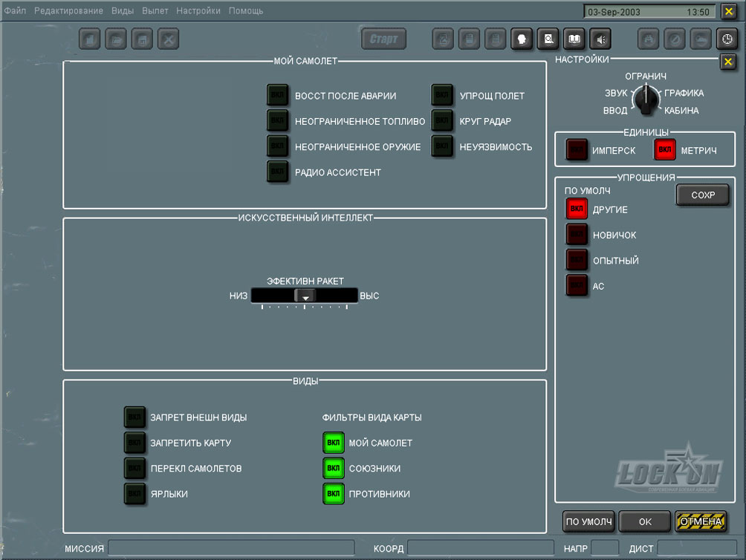Click the binoculars icon in the toolbar
This screenshot has height=560, width=746.
click(x=649, y=39)
